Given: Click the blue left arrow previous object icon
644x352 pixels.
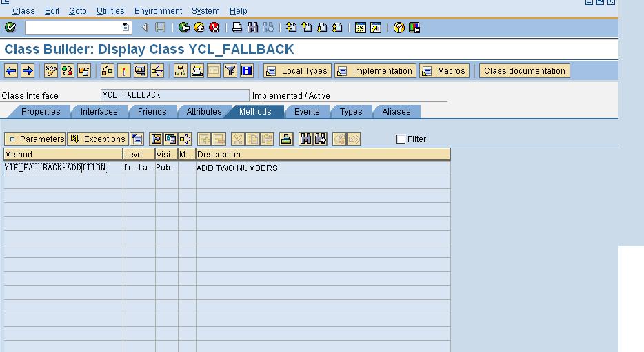Looking at the screenshot, I should click(x=11, y=70).
